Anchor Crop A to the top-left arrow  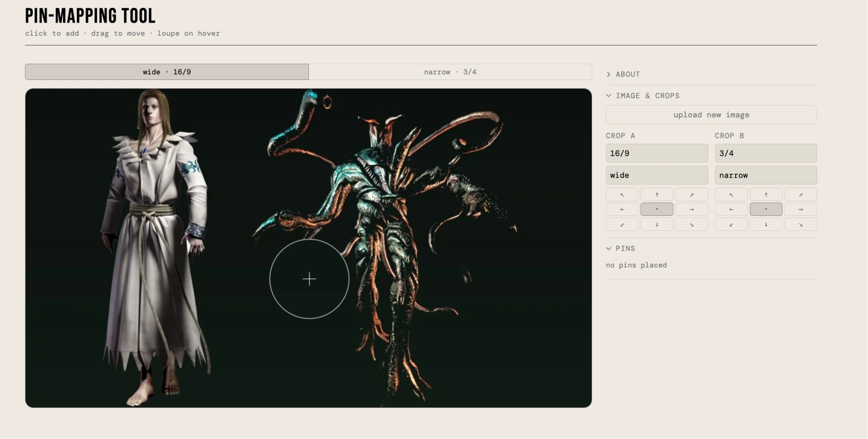tap(622, 195)
